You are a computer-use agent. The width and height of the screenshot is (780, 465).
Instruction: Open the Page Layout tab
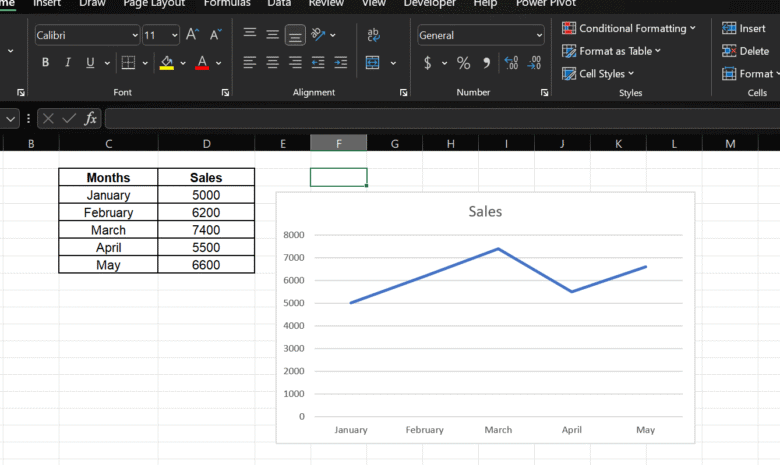[154, 3]
